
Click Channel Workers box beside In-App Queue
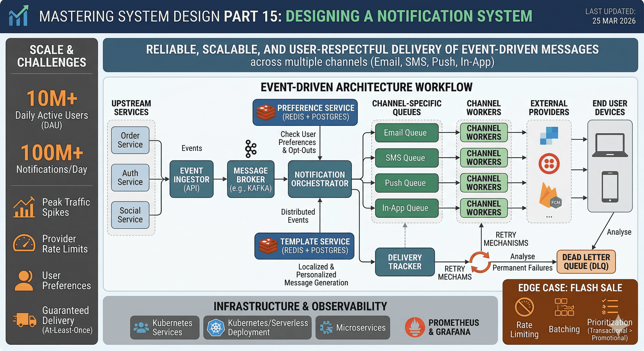click(484, 208)
